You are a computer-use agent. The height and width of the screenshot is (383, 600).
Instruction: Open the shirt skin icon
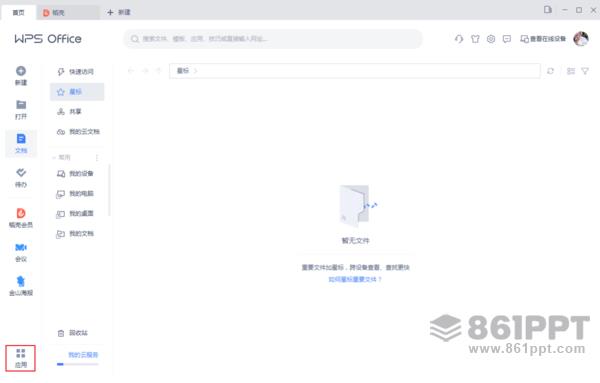pyautogui.click(x=475, y=39)
